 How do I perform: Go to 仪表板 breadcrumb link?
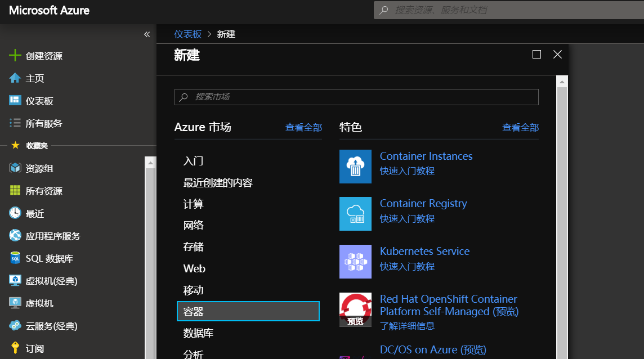tap(187, 34)
